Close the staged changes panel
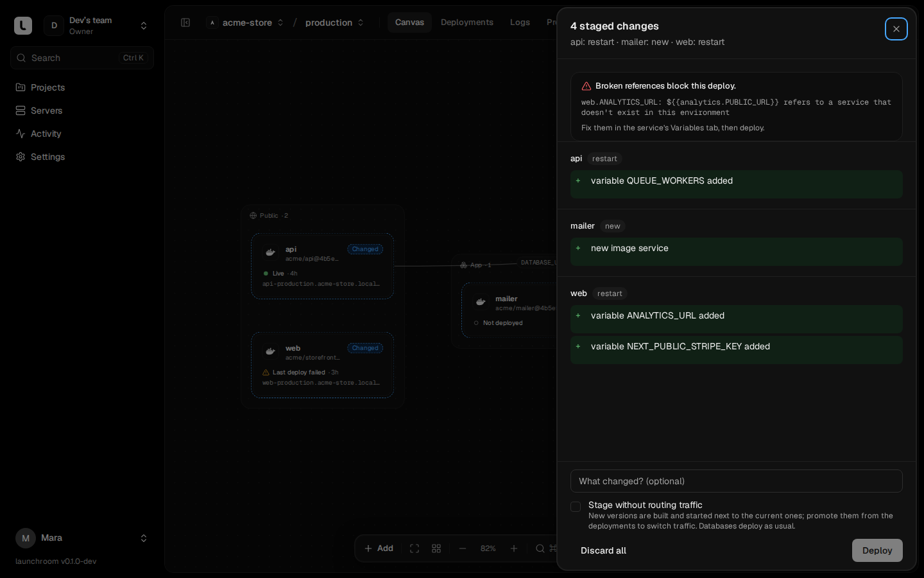The height and width of the screenshot is (578, 924). [896, 29]
